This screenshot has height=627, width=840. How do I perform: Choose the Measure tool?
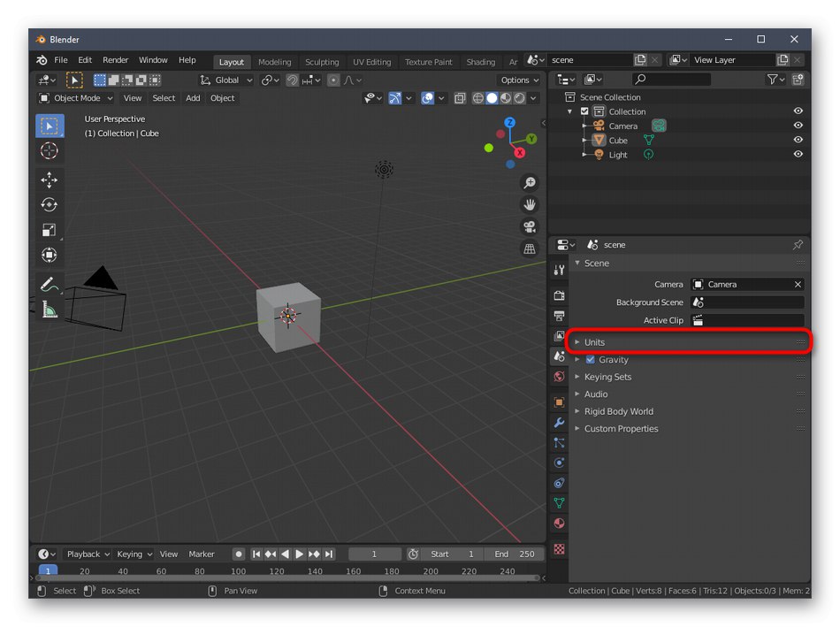tap(50, 310)
